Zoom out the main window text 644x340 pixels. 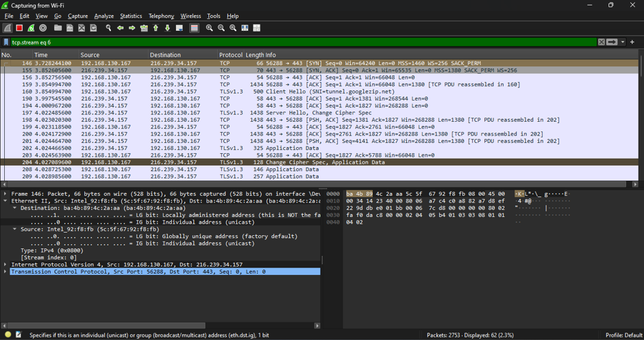pyautogui.click(x=221, y=28)
